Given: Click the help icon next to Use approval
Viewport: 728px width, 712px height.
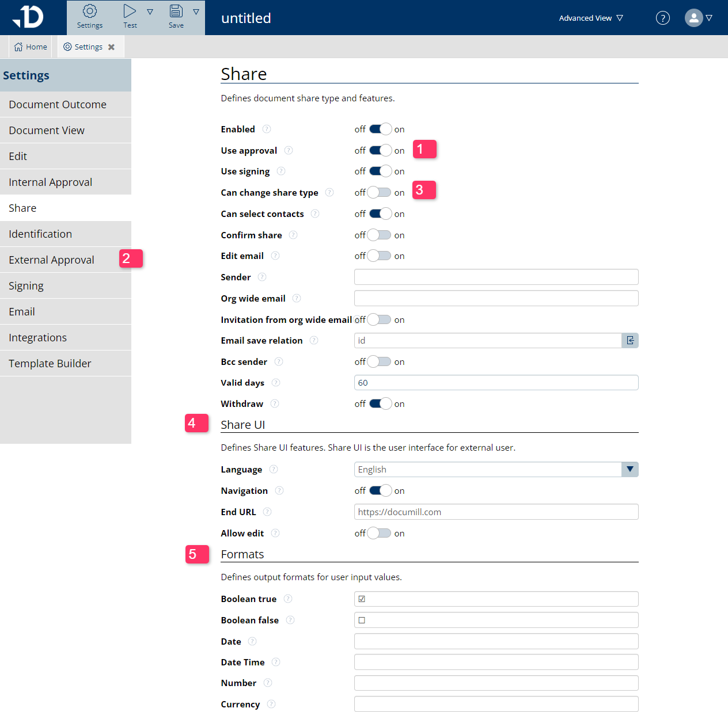Looking at the screenshot, I should click(x=289, y=151).
